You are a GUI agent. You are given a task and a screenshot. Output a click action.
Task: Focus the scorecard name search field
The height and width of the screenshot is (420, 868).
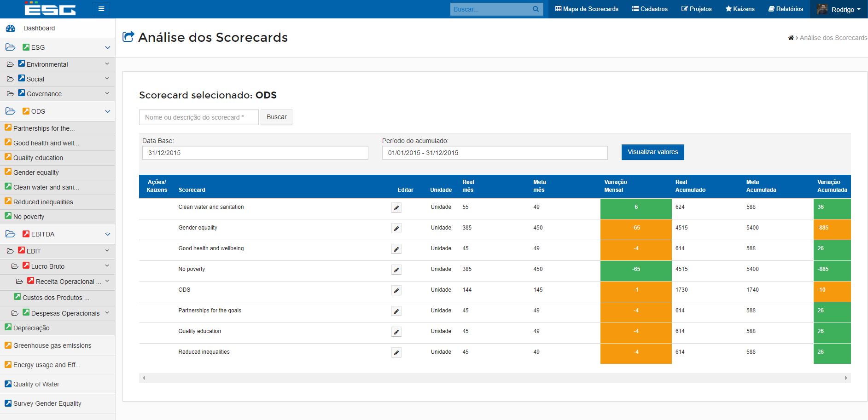[199, 117]
